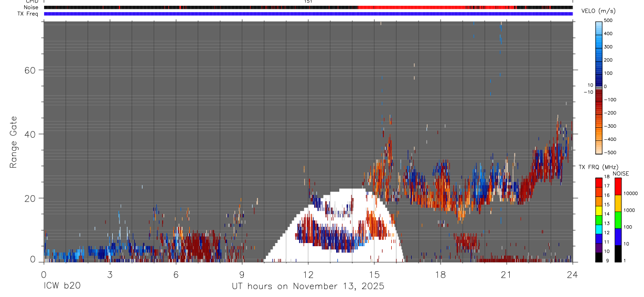
Task: Click the x-axis tick label 3
Action: click(x=110, y=274)
